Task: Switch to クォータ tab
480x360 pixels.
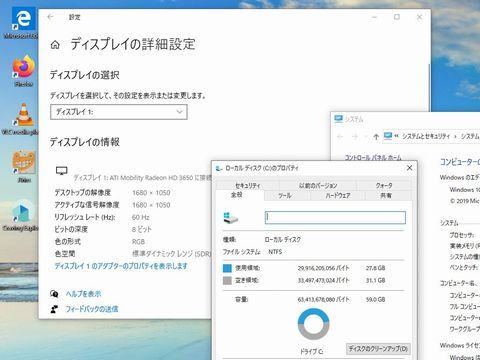Action: [384, 186]
